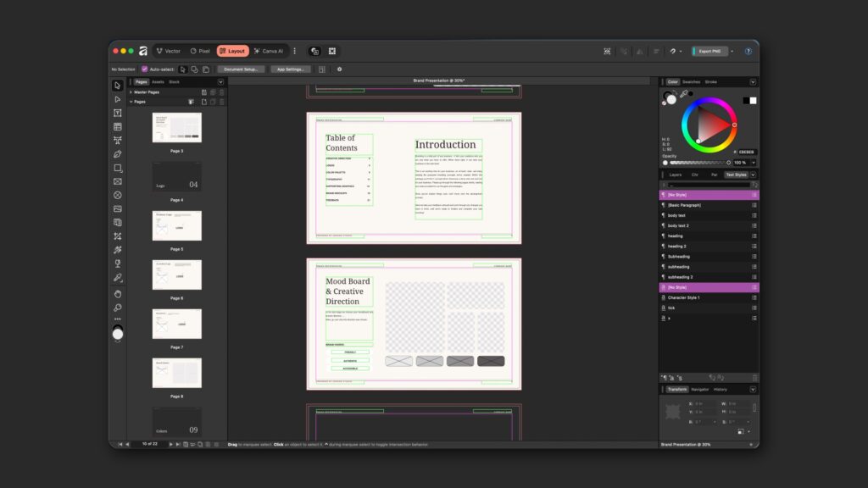Screen dimensions: 868x488
Task: Click the eyedropper in the Color panel
Action: (x=684, y=94)
